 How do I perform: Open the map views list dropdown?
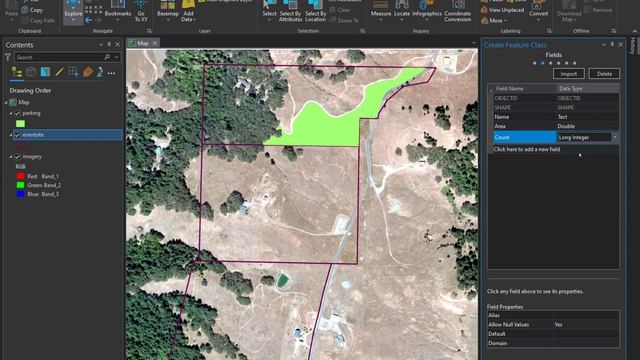tap(473, 43)
